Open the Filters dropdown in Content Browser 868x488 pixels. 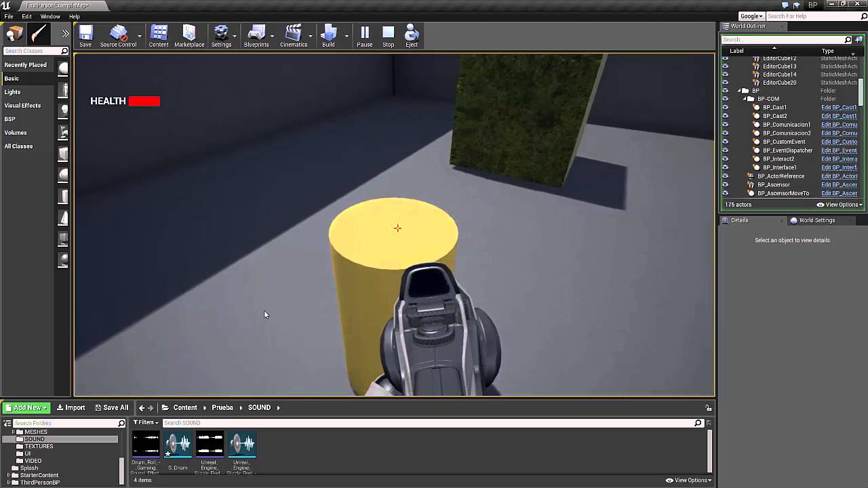(146, 423)
